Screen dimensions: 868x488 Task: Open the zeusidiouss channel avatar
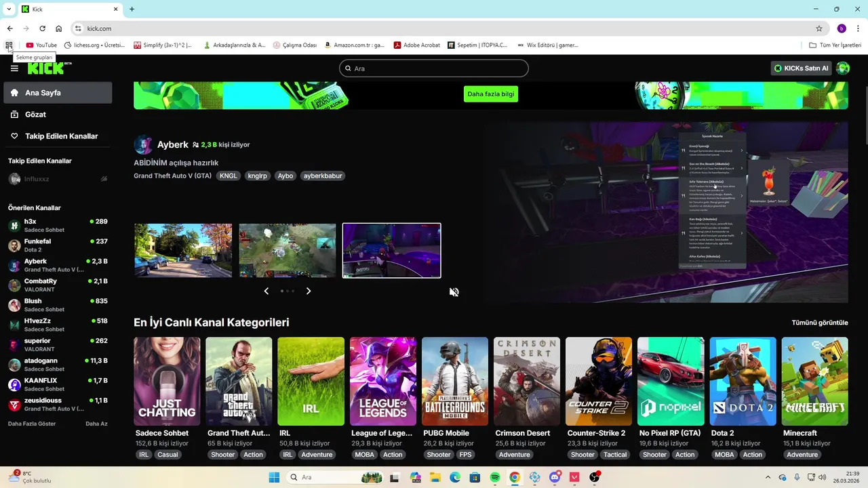click(x=14, y=405)
